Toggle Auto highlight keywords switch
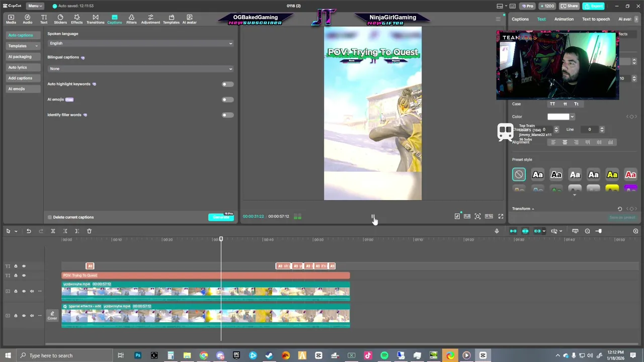 coord(227,84)
